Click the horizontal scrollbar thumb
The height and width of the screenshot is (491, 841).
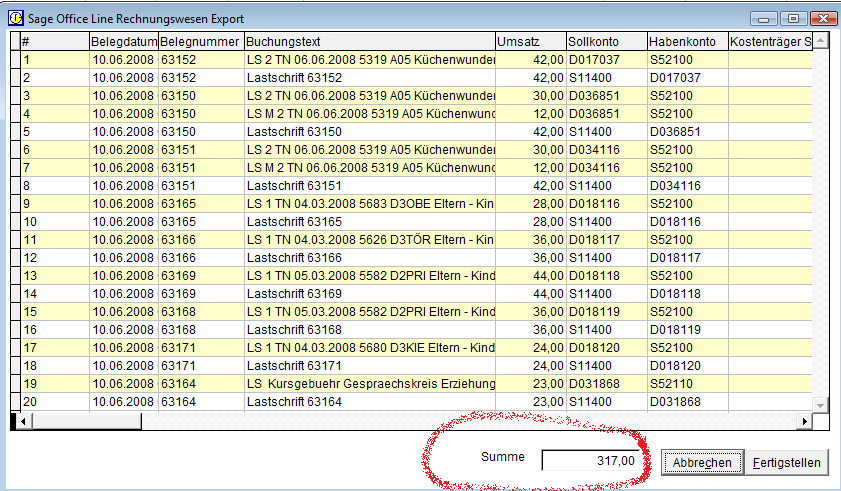[x=86, y=422]
